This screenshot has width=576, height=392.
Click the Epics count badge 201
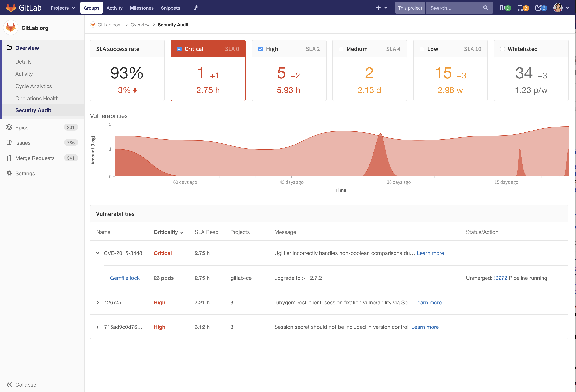(x=71, y=127)
